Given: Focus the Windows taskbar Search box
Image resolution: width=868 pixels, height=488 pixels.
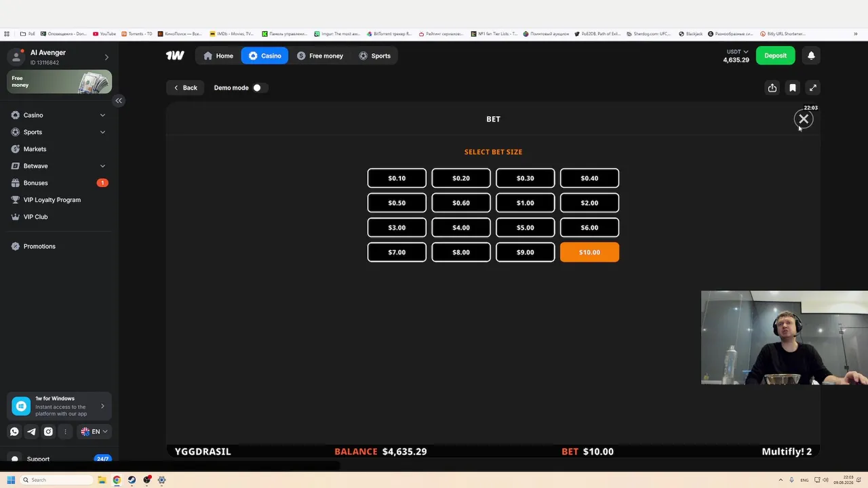Looking at the screenshot, I should [x=57, y=480].
